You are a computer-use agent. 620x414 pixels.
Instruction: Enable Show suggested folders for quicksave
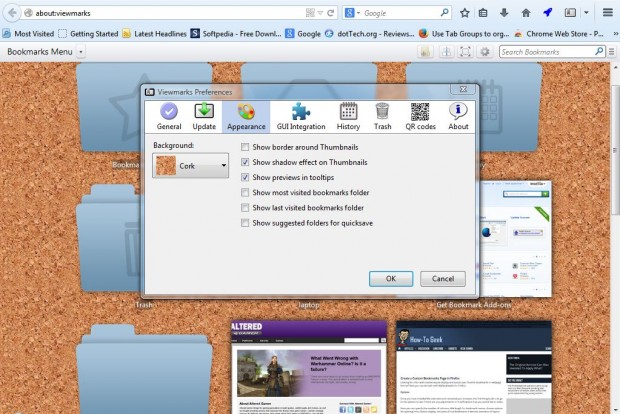click(x=246, y=222)
